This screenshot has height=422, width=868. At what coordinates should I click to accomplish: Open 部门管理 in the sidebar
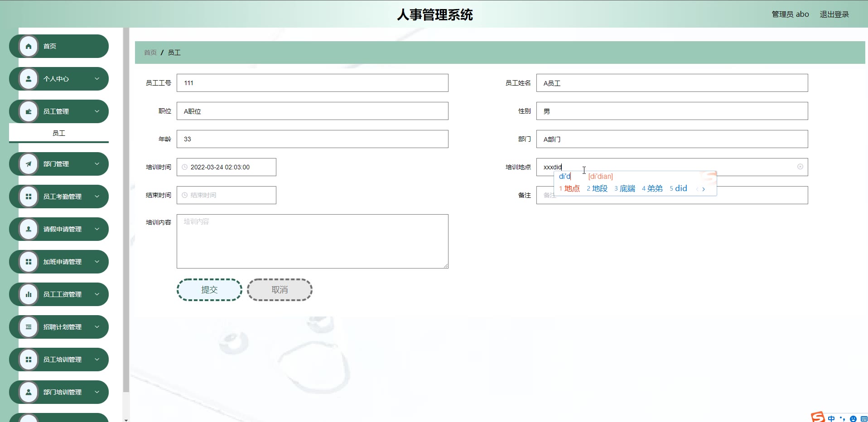(59, 164)
